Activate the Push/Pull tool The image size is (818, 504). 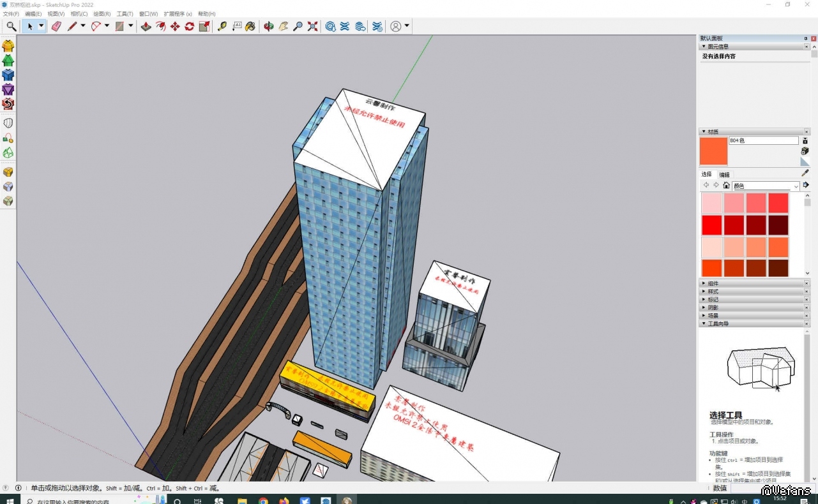(146, 26)
